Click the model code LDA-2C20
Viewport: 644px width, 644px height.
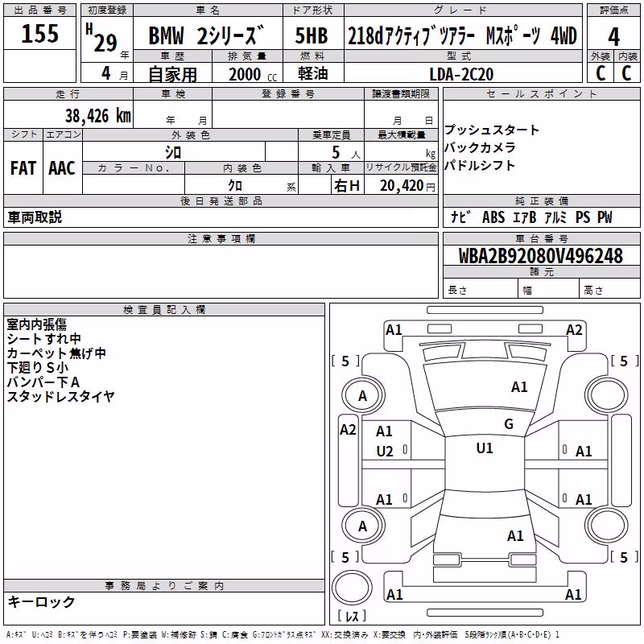click(x=461, y=74)
